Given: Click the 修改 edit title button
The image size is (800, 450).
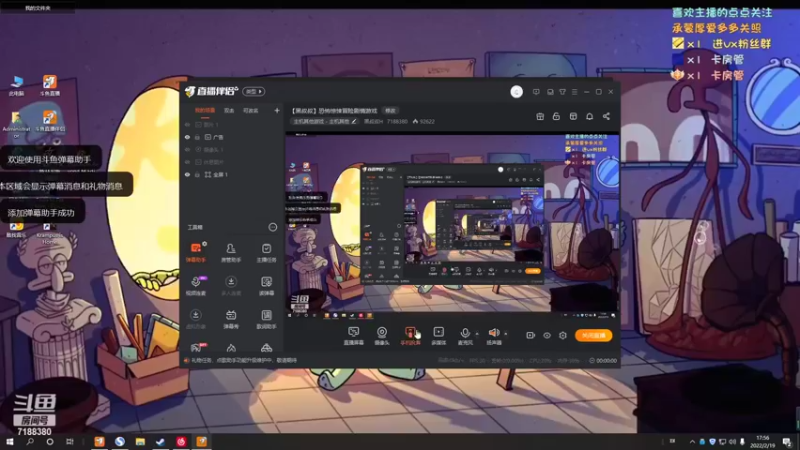Looking at the screenshot, I should coord(390,111).
